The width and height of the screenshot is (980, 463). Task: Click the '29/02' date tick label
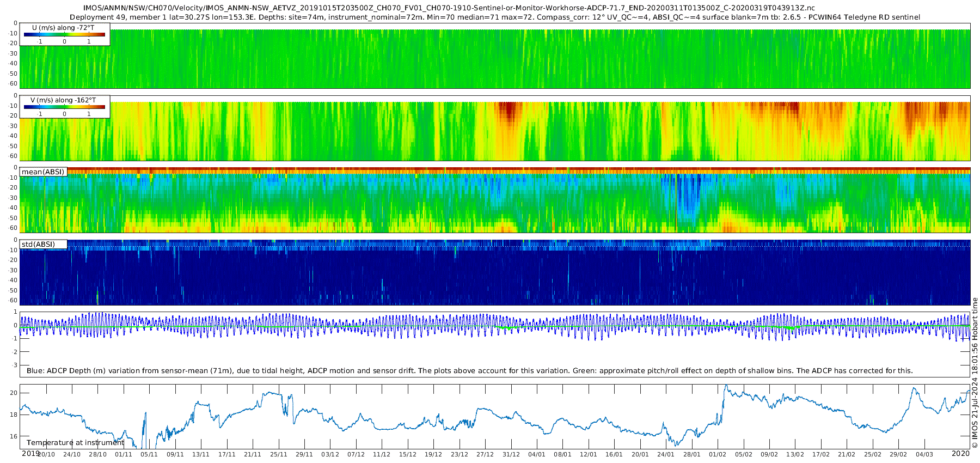(898, 454)
